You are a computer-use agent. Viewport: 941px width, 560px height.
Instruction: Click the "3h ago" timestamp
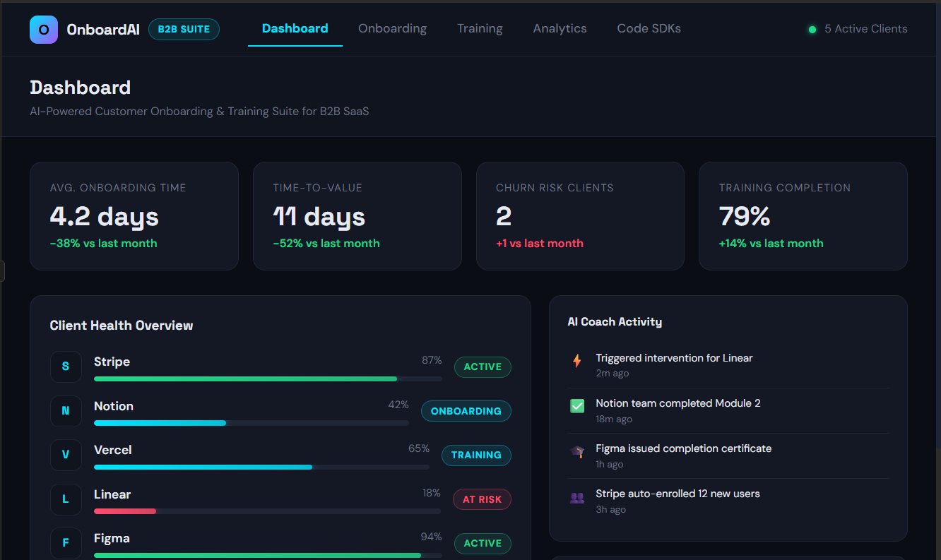tap(611, 510)
